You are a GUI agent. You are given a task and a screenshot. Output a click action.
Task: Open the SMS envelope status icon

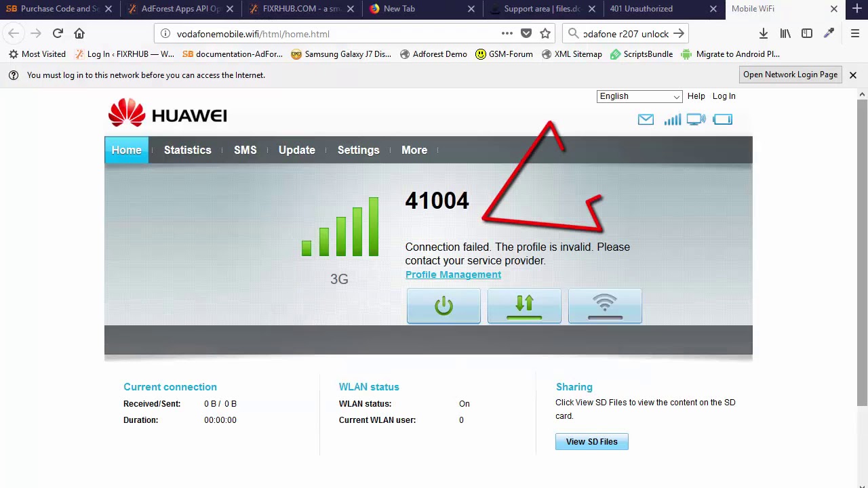coord(646,120)
